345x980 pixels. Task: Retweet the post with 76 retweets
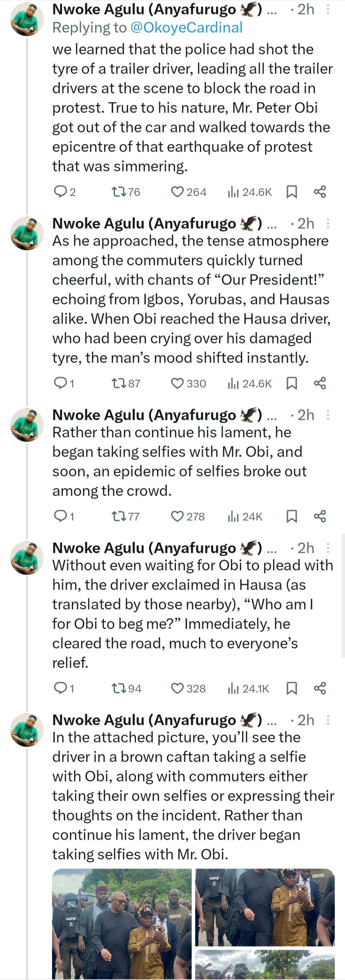click(x=118, y=192)
